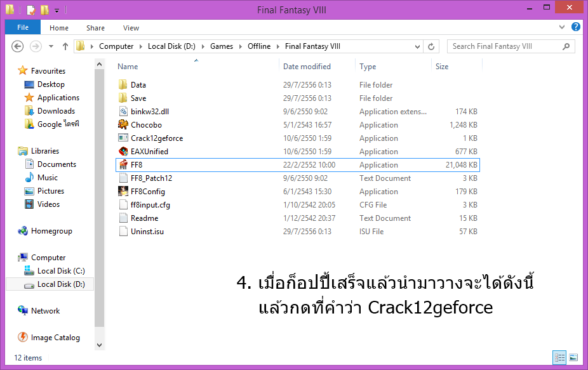
Task: Click the search magnifier icon
Action: (x=566, y=46)
